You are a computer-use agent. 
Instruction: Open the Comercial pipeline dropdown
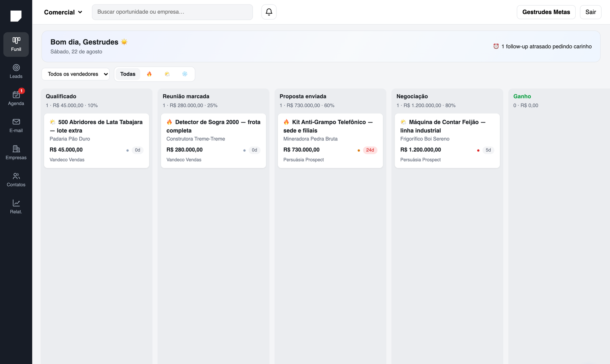63,12
